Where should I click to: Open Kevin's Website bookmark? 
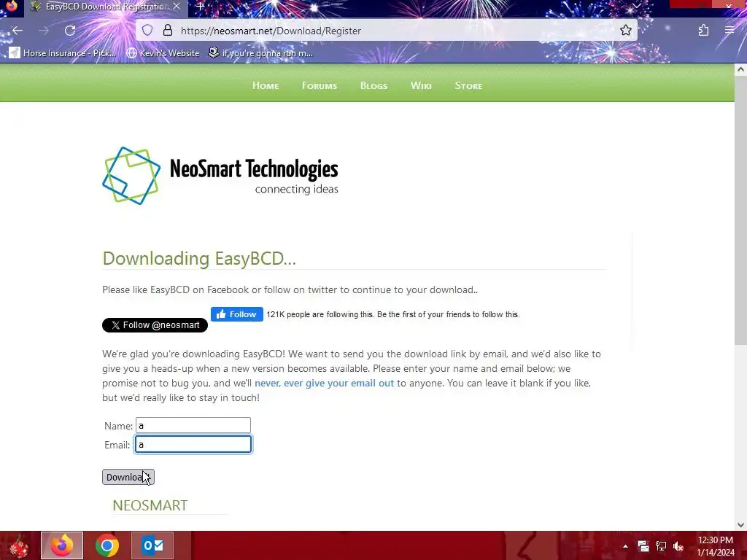click(x=163, y=52)
